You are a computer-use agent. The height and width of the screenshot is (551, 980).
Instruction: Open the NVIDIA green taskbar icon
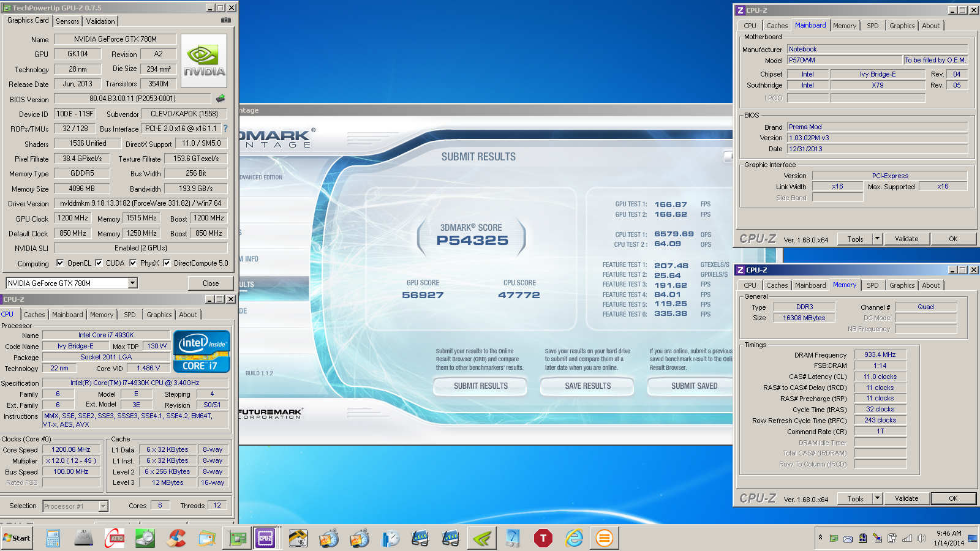click(x=482, y=538)
